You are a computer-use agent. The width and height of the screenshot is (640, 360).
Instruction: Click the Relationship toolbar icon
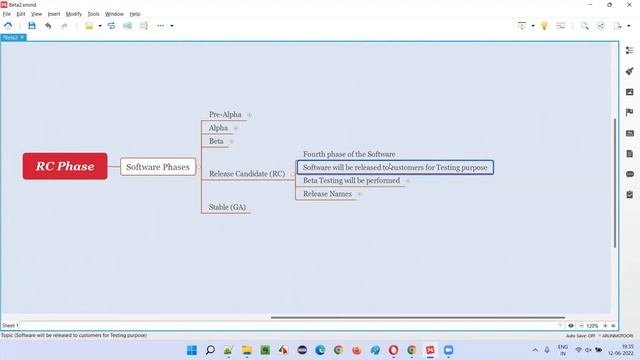pos(111,26)
